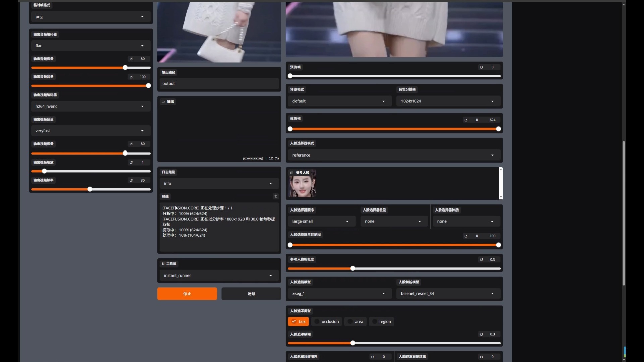Click the reset icon above the 100 slider
This screenshot has height=362, width=644.
[131, 77]
